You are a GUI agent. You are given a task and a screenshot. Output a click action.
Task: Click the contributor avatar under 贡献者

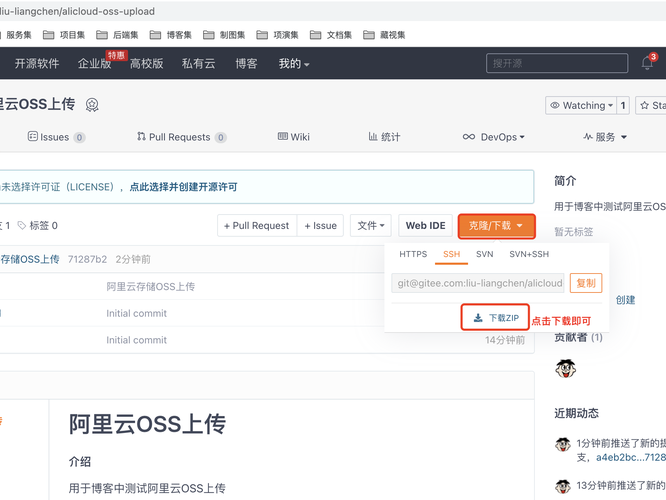click(565, 368)
